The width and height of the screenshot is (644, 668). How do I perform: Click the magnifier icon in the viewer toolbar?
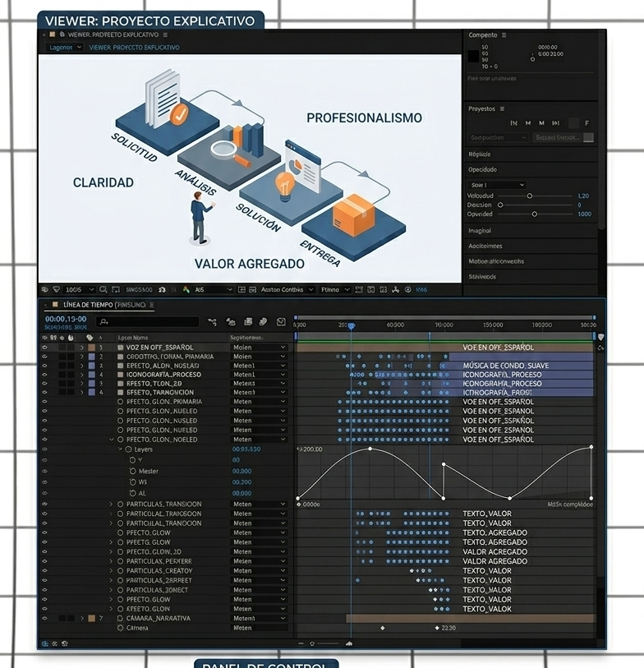tap(103, 290)
